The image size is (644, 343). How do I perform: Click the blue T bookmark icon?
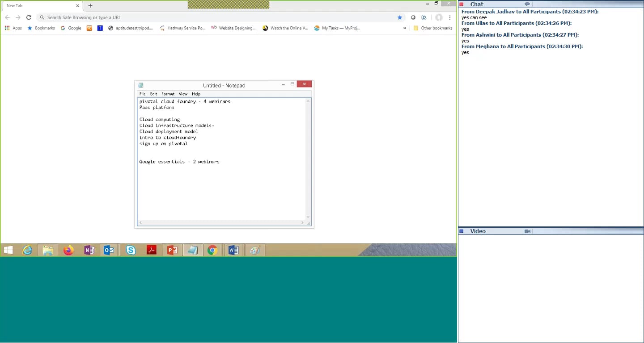coord(100,28)
